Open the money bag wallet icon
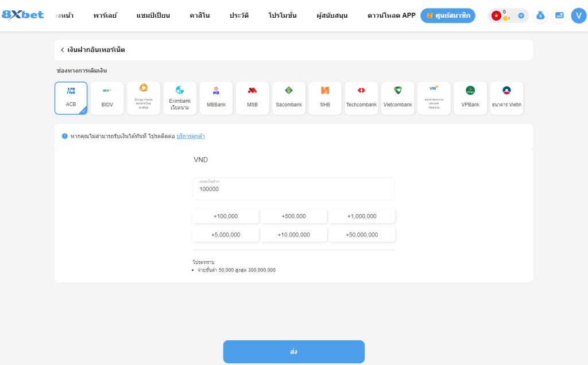The image size is (588, 365). tap(540, 15)
